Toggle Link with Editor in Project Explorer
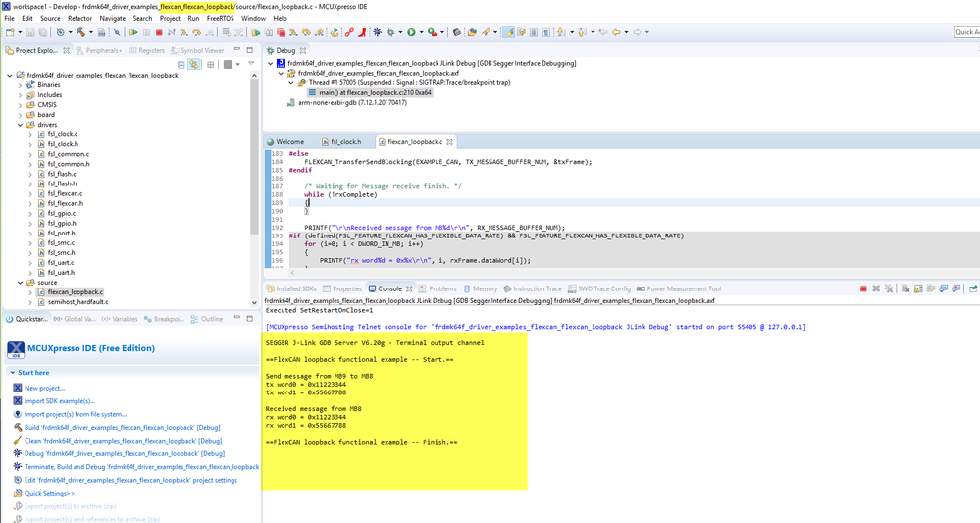Image resolution: width=980 pixels, height=523 pixels. pos(194,65)
